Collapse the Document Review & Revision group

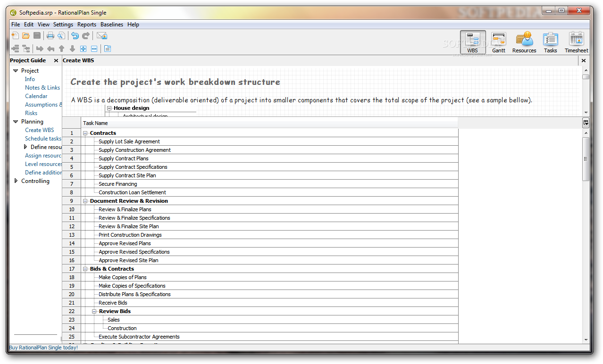(85, 201)
